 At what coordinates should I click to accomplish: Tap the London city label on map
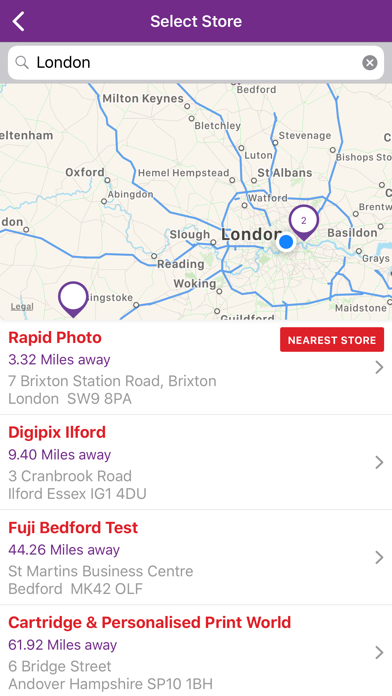[x=251, y=234]
